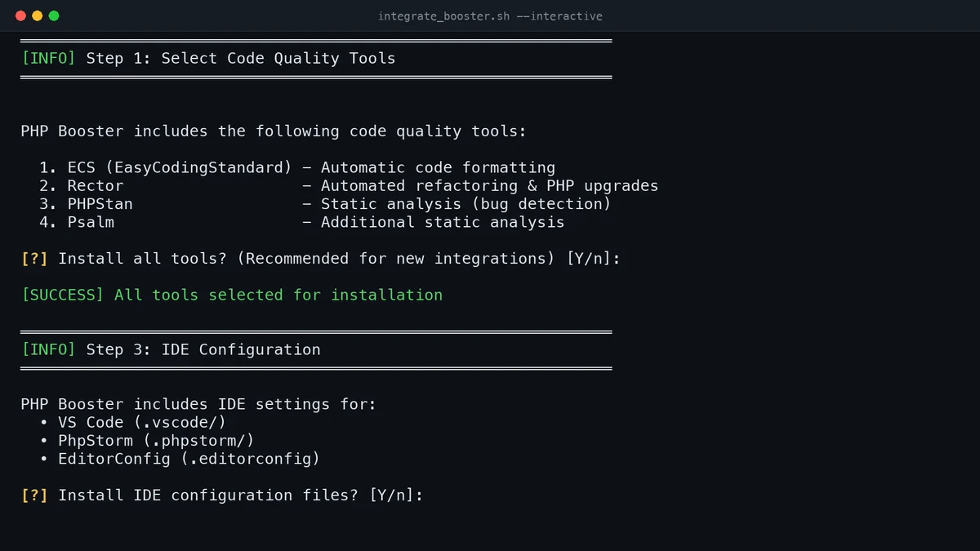Click the red close window button
Screen dimensions: 980x551
[x=21, y=16]
